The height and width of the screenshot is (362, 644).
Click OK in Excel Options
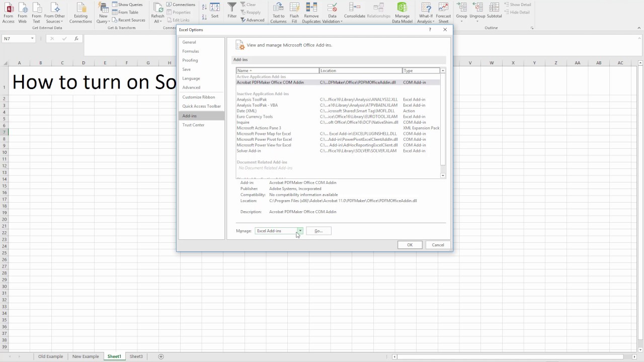point(410,245)
